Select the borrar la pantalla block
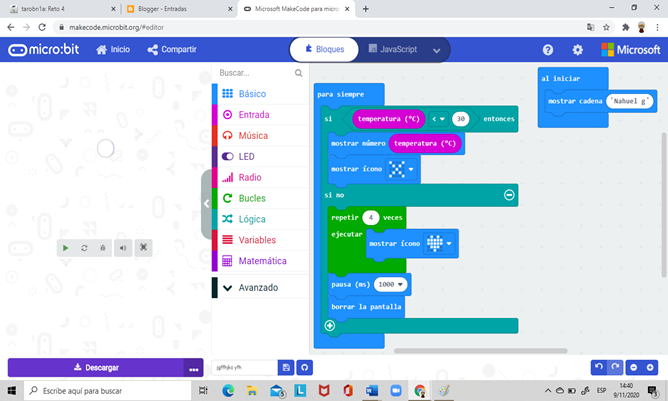Screen dimensions: 668x401 click(x=366, y=307)
